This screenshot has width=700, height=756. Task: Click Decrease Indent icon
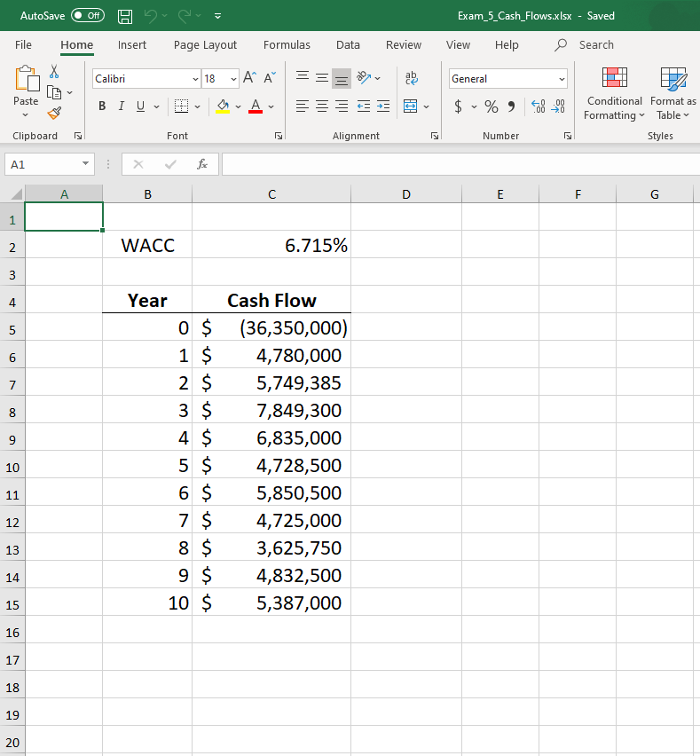(x=364, y=106)
